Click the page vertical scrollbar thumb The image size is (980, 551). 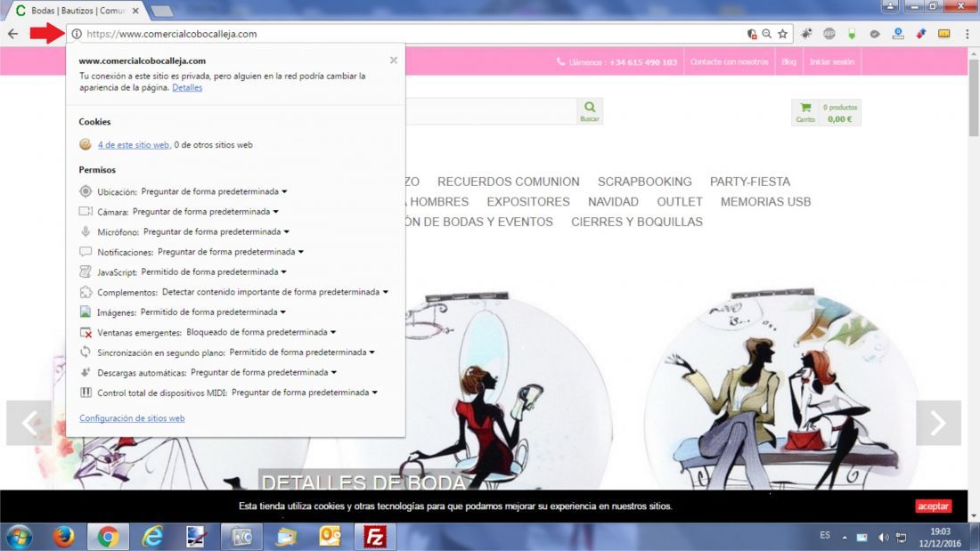(974, 98)
